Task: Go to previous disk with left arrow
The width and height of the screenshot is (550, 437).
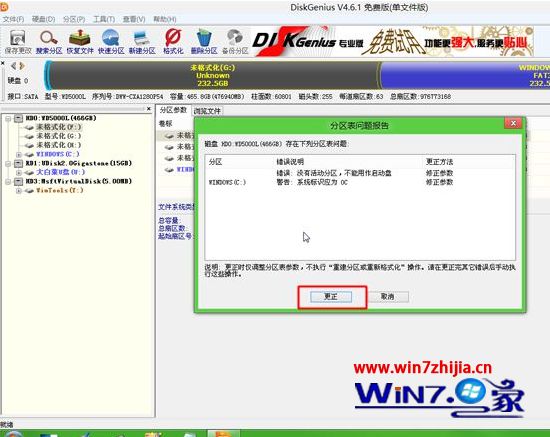Action: 13,66
